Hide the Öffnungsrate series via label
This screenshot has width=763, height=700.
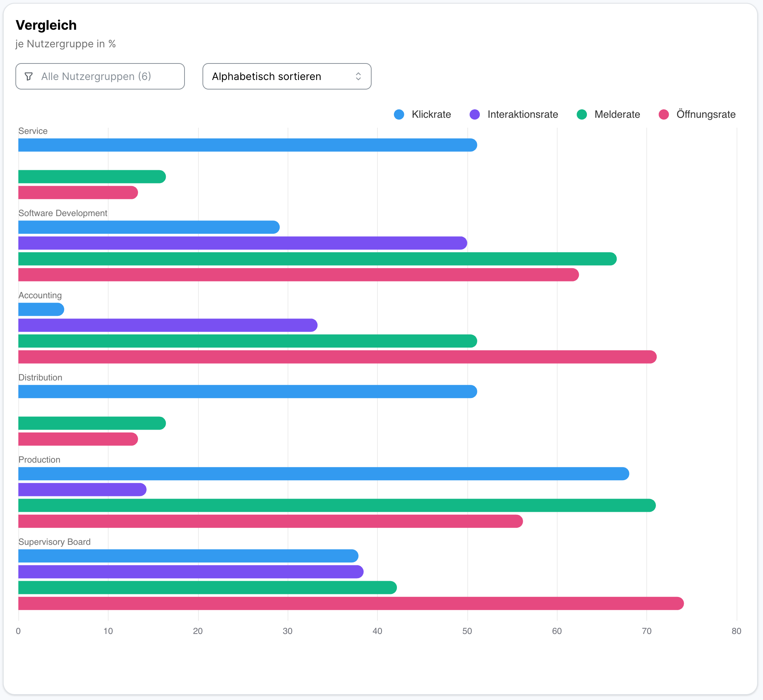[705, 114]
